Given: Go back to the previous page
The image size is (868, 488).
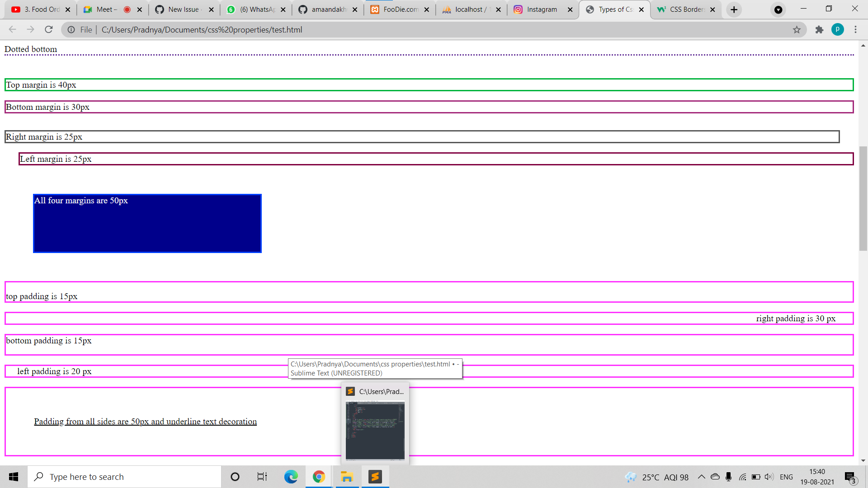Looking at the screenshot, I should click(x=12, y=30).
